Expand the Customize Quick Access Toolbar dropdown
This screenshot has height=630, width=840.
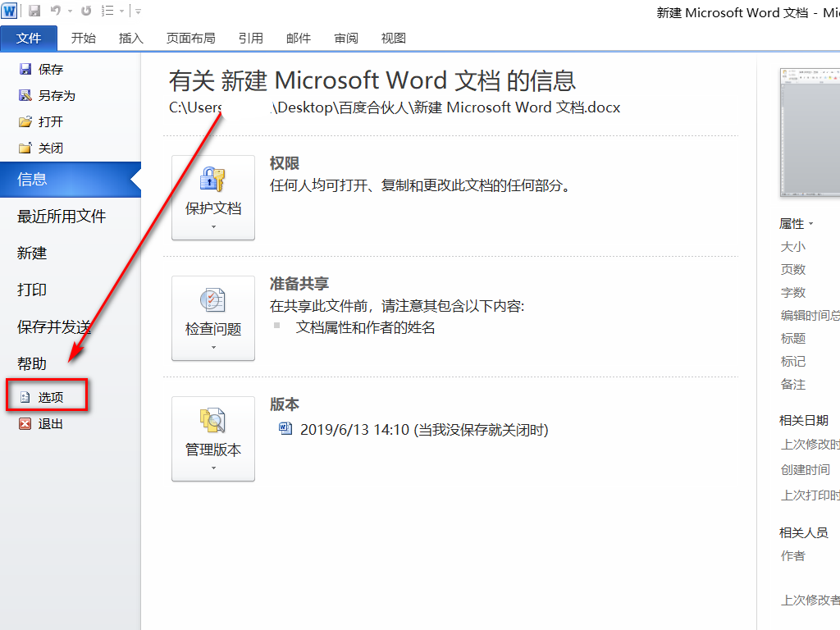tap(138, 11)
